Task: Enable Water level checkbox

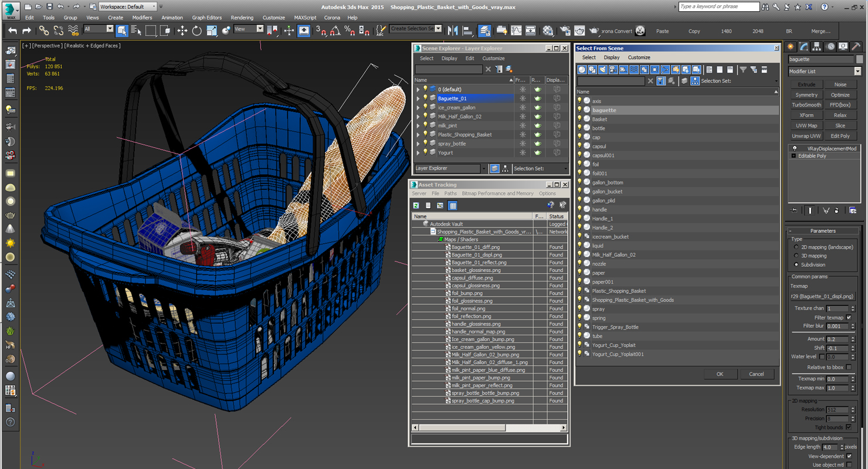Action: [822, 356]
